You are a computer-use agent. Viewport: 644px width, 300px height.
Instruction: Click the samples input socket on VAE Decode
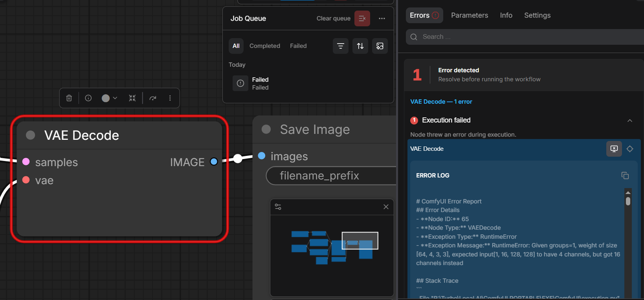[26, 161]
